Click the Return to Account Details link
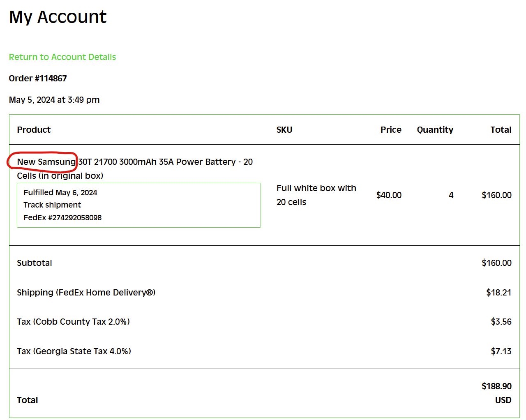Image resolution: width=526 pixels, height=420 pixels. [62, 57]
